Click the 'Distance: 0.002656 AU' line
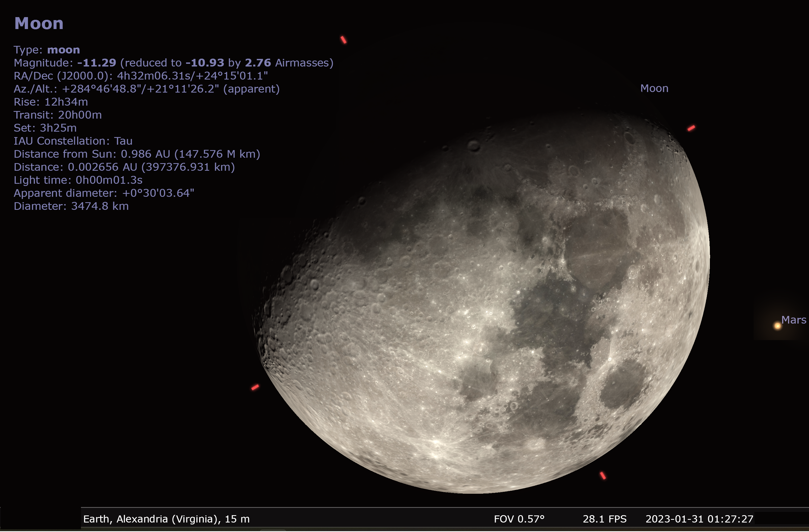809x532 pixels. (x=124, y=167)
